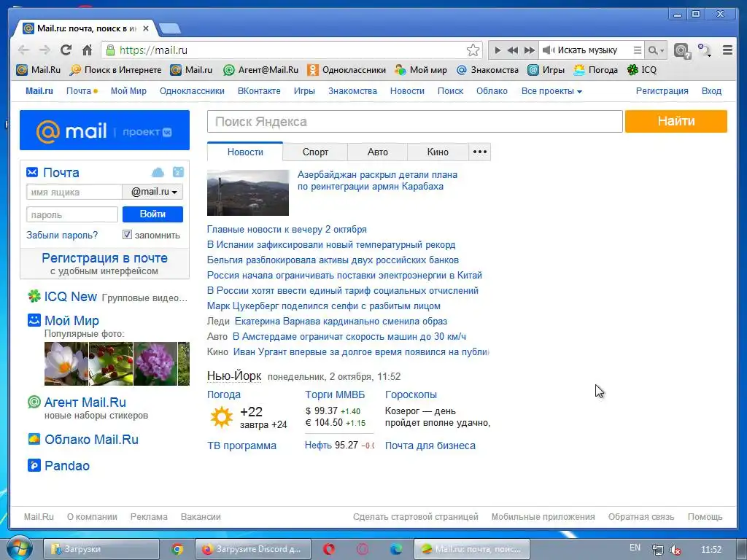Open the @mail.ru domain dropdown

pyautogui.click(x=153, y=192)
